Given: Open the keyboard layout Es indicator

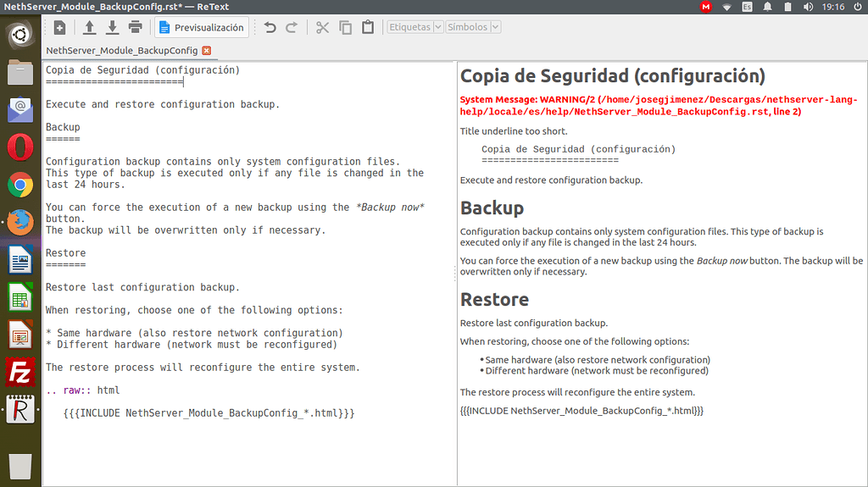Looking at the screenshot, I should tap(748, 7).
